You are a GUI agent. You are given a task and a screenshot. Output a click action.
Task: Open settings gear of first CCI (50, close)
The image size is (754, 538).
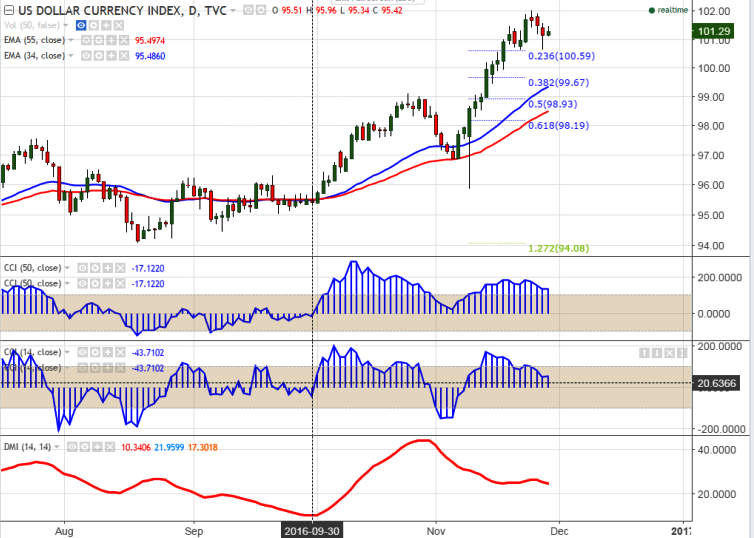tap(95, 268)
